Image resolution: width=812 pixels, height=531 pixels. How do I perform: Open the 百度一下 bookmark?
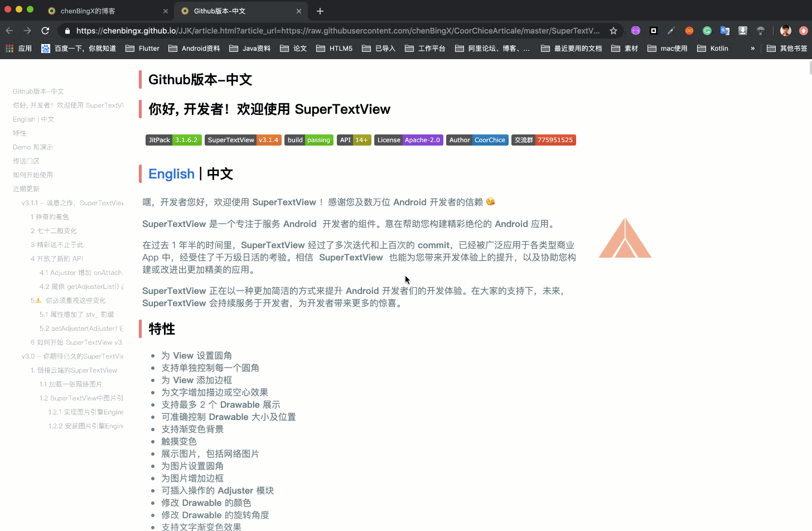pos(79,49)
